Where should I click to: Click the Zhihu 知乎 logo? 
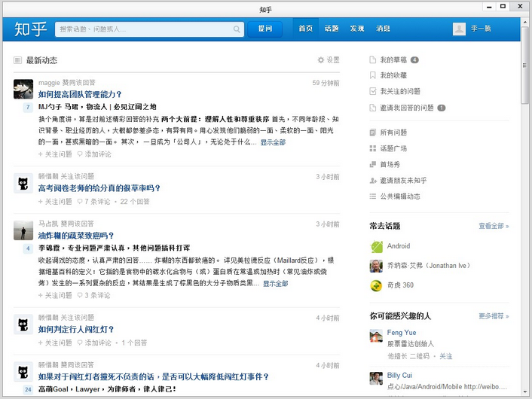click(x=30, y=29)
